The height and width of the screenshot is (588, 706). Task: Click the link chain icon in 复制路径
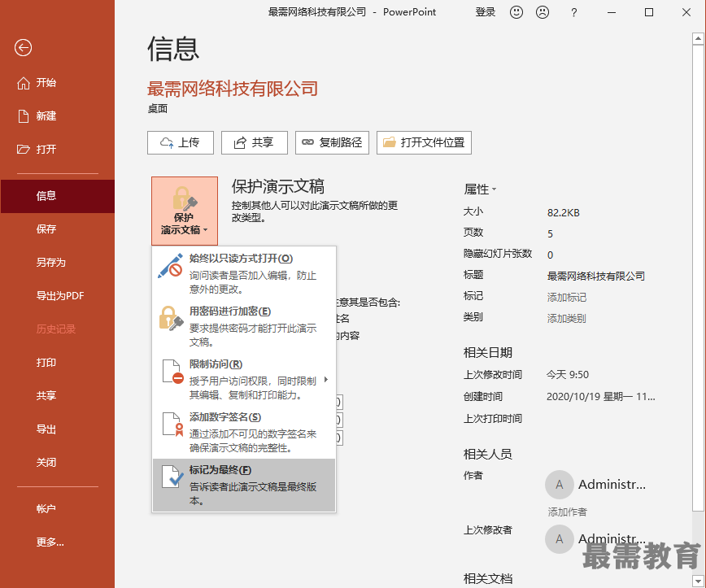[307, 142]
